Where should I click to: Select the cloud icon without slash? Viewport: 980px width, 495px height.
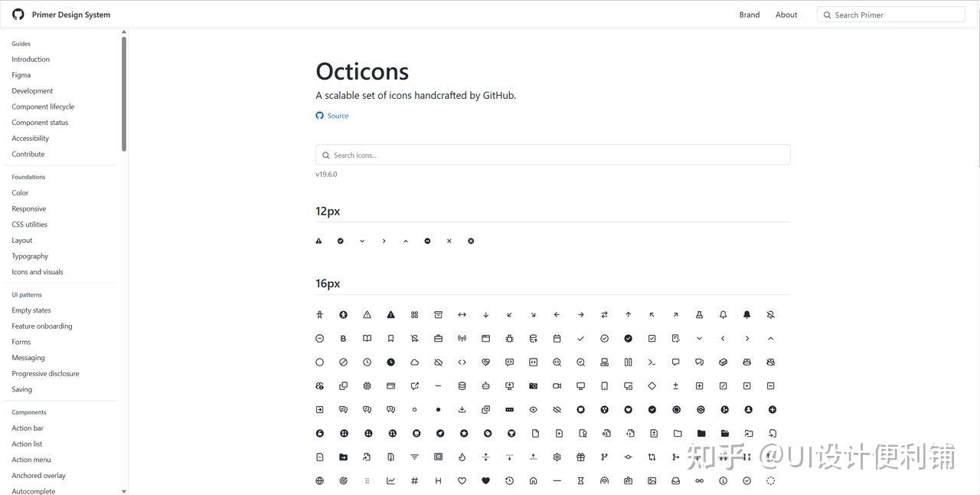pos(414,362)
